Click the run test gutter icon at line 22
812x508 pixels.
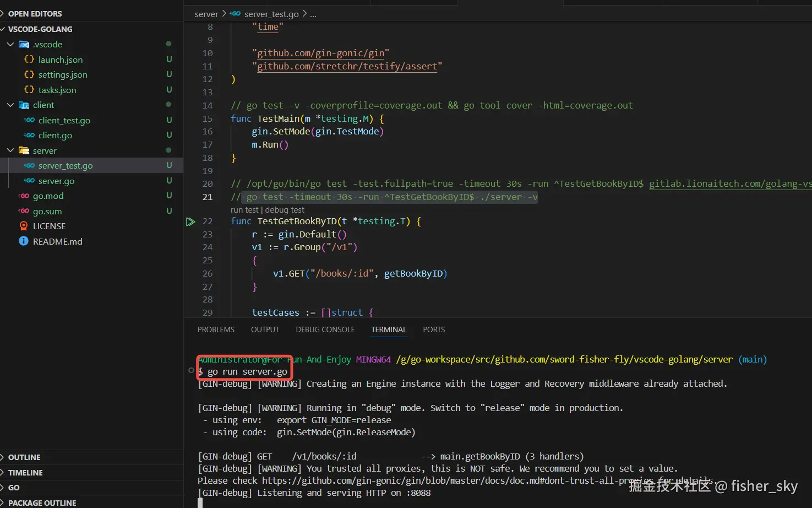pyautogui.click(x=190, y=221)
